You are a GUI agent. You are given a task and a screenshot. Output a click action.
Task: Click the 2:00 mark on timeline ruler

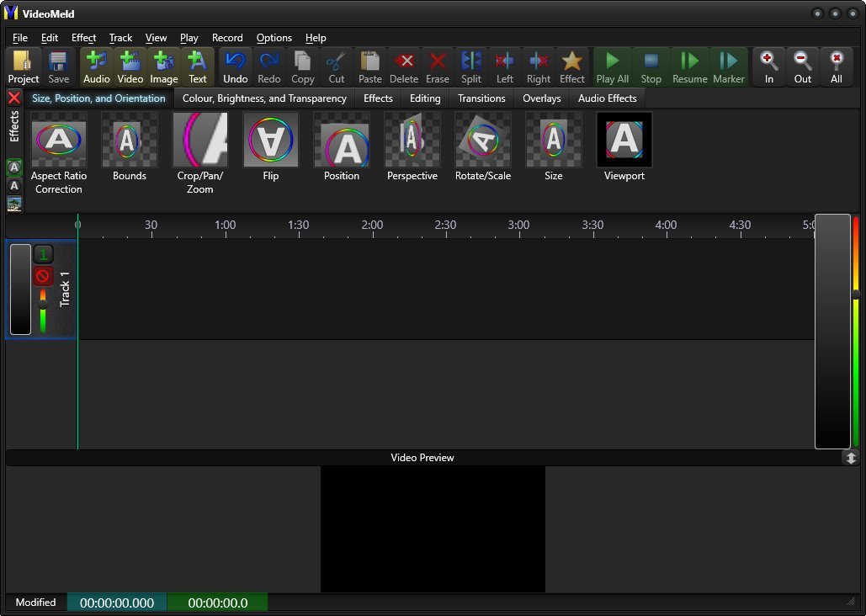[x=372, y=226]
